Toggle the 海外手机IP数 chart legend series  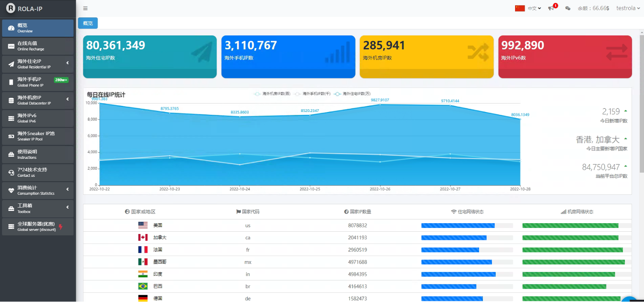point(312,94)
